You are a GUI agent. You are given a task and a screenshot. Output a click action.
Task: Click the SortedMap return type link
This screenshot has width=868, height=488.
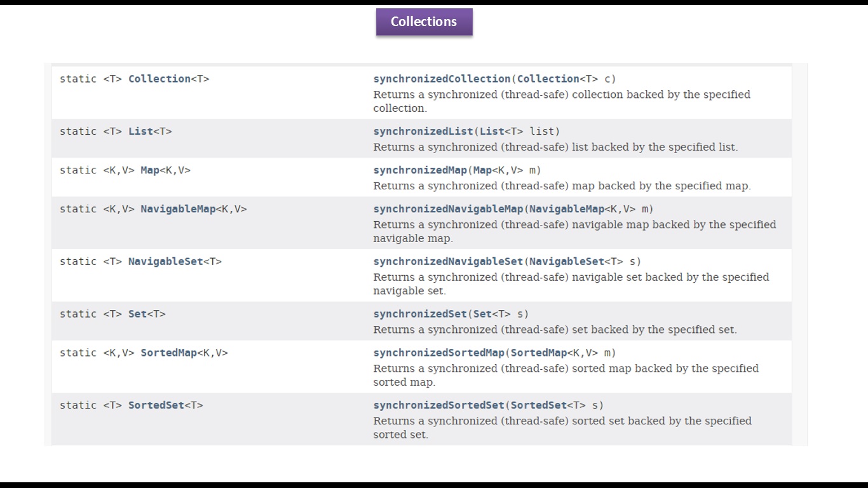coord(168,353)
